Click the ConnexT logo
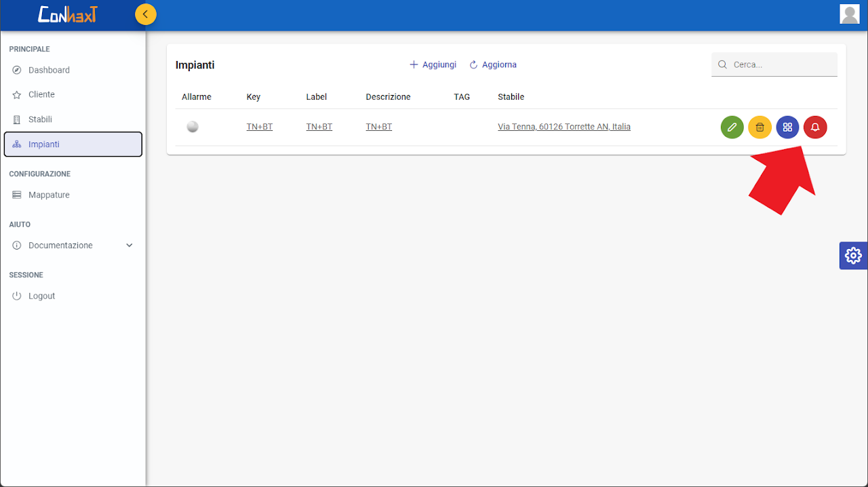This screenshot has height=487, width=868. point(67,14)
